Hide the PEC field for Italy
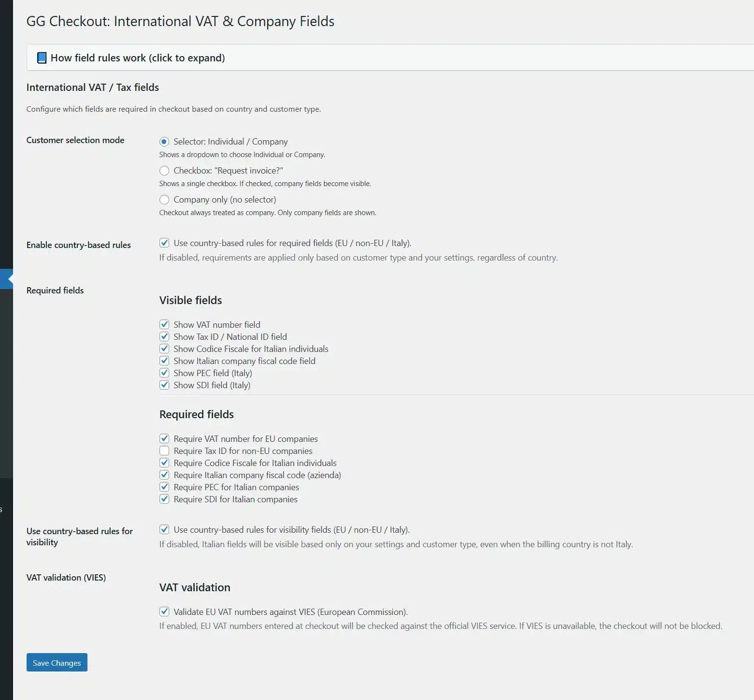Viewport: 754px width, 700px height. (x=164, y=373)
